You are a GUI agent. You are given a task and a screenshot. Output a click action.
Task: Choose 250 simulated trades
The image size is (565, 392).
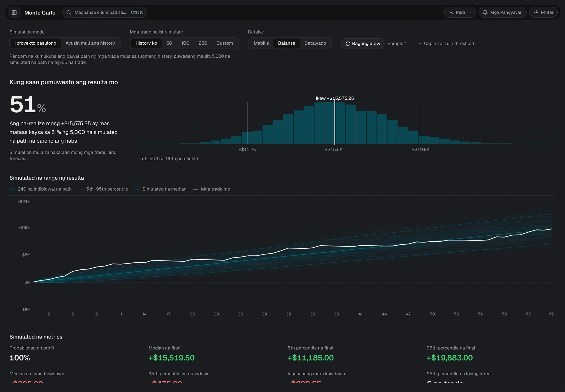(x=203, y=43)
